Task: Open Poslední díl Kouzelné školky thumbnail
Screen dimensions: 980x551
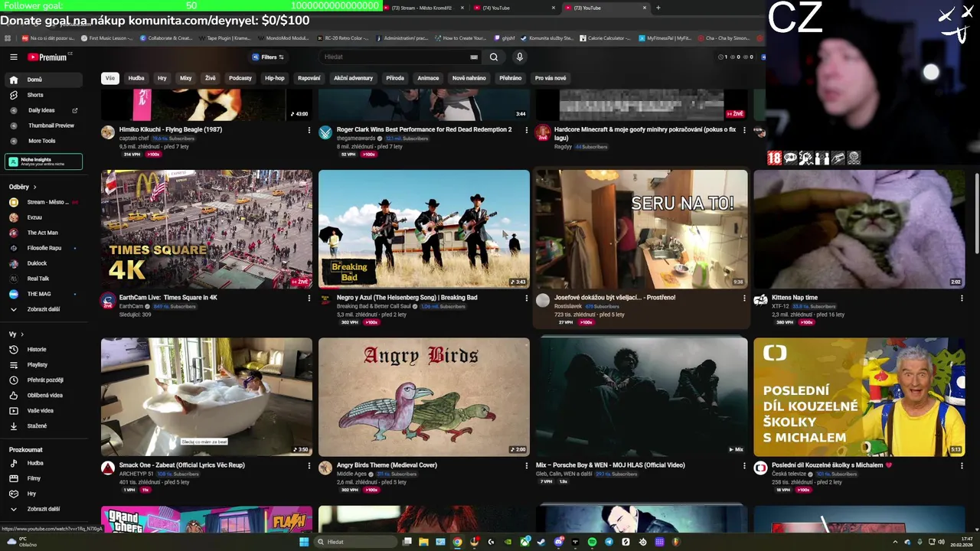Action: [859, 397]
